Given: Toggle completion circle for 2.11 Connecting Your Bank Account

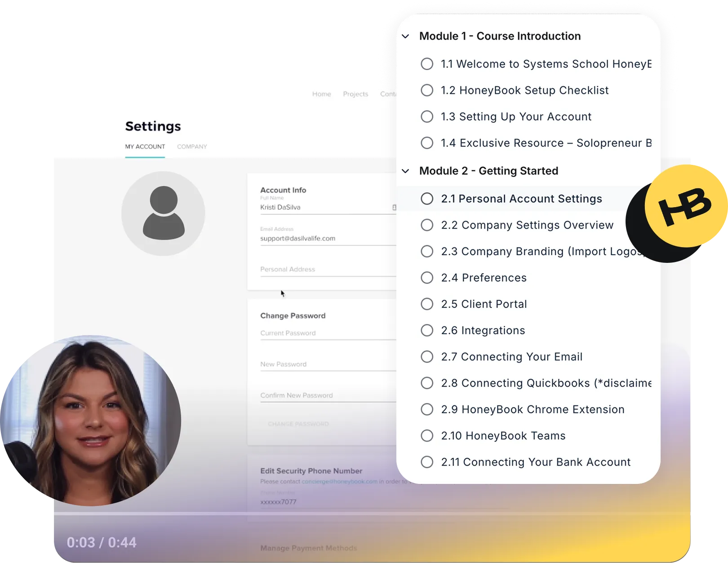Looking at the screenshot, I should pyautogui.click(x=427, y=462).
